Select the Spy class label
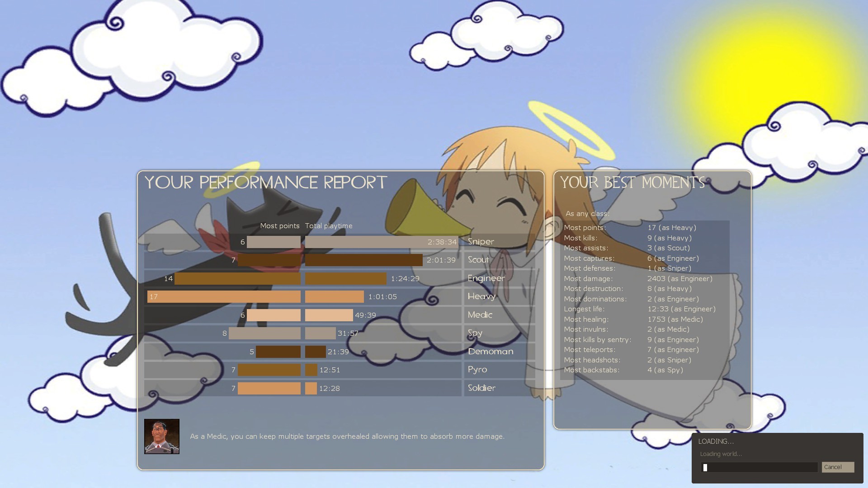Screen dimensions: 868x488 click(x=475, y=333)
